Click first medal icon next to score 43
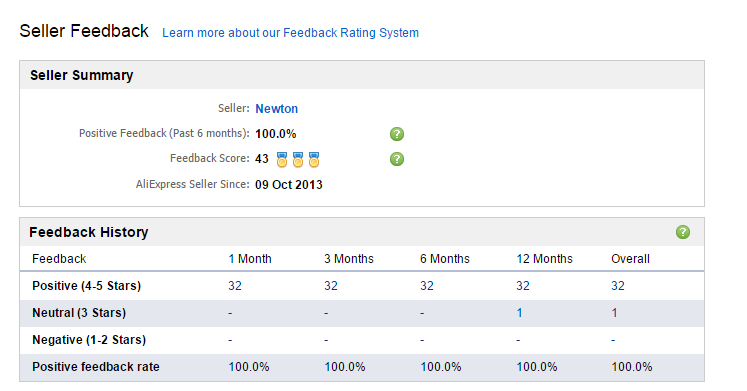The height and width of the screenshot is (391, 747). (x=282, y=160)
